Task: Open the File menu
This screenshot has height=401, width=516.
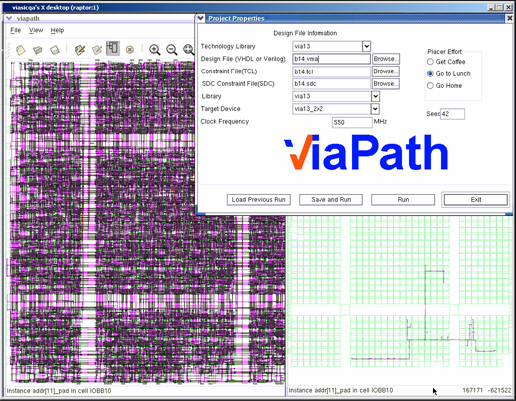Action: pyautogui.click(x=16, y=30)
